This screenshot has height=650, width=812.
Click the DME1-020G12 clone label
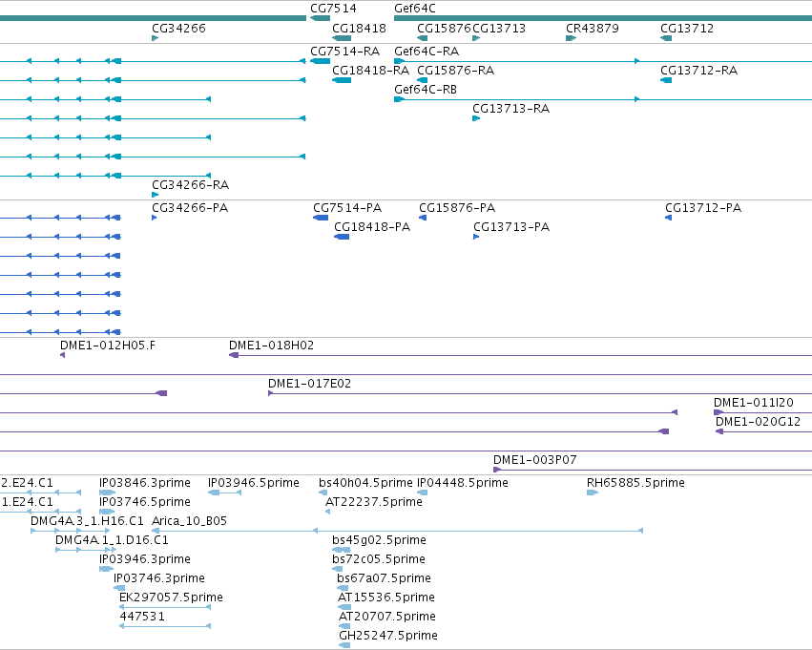click(759, 422)
